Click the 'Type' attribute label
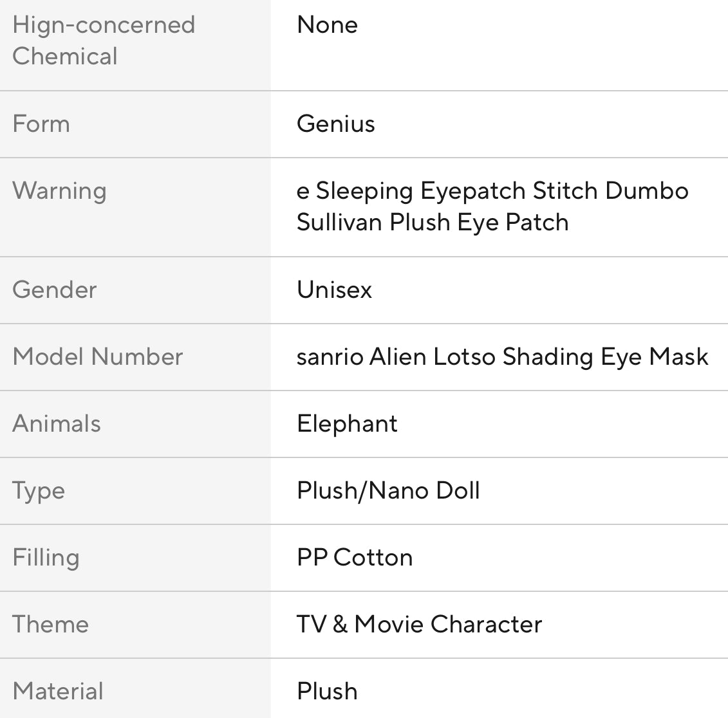Image resolution: width=728 pixels, height=718 pixels. (39, 490)
